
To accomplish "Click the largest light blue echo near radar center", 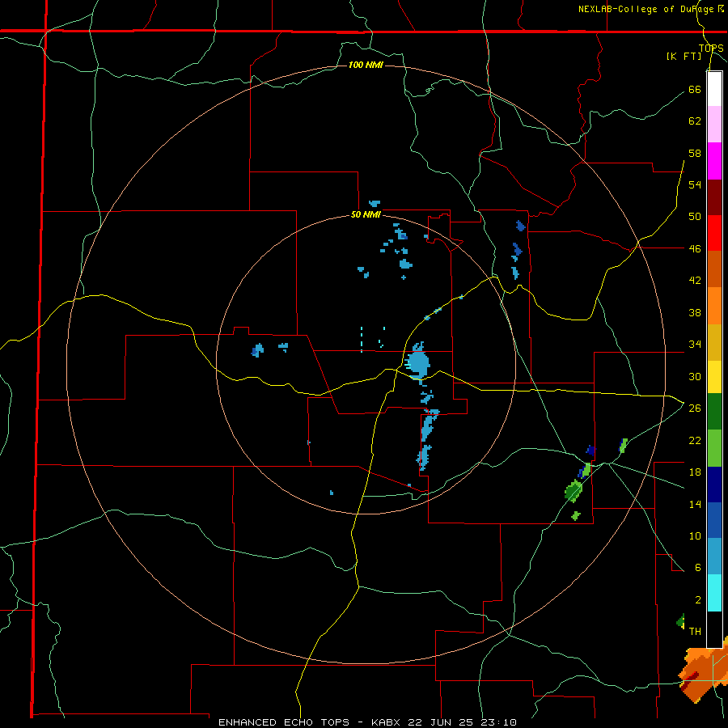I will [417, 362].
